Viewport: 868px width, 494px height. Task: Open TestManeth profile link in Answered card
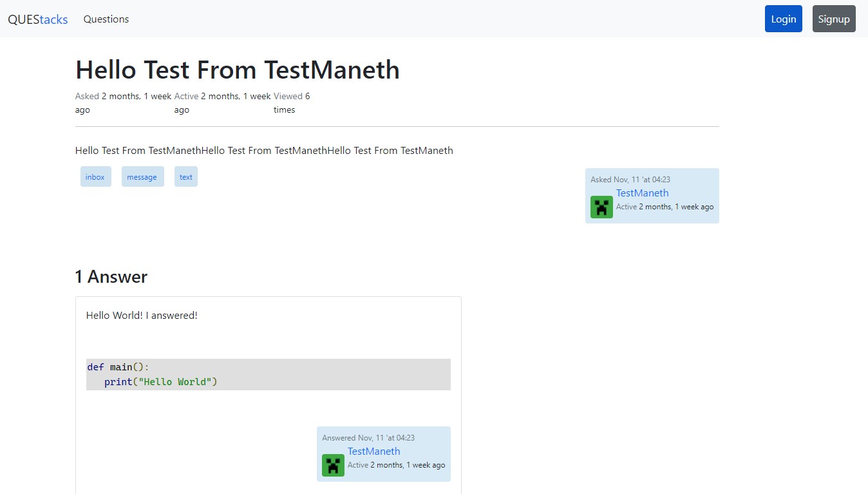(373, 451)
